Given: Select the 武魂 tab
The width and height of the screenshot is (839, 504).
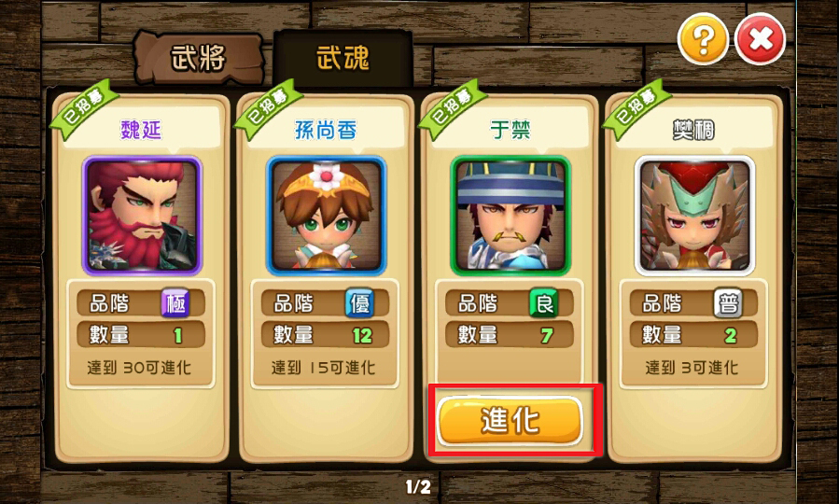Looking at the screenshot, I should click(343, 58).
